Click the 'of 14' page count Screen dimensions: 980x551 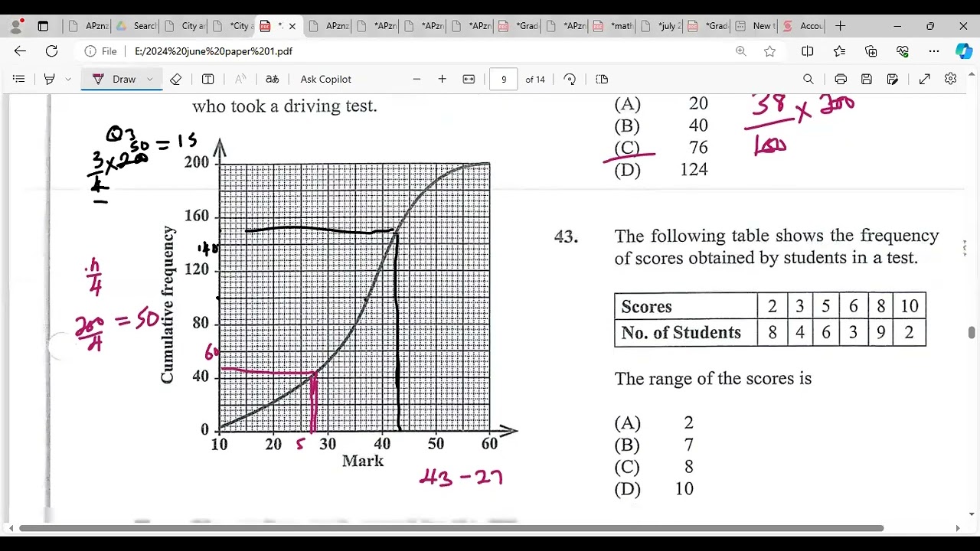click(x=535, y=79)
